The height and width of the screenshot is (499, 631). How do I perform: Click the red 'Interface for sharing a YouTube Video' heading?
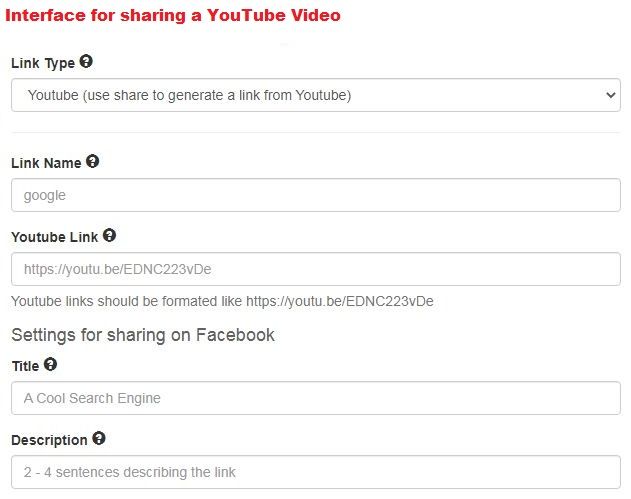pyautogui.click(x=172, y=15)
